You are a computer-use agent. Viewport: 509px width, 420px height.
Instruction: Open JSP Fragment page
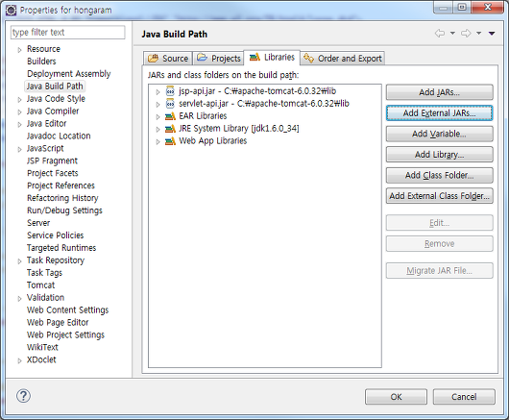(x=52, y=161)
